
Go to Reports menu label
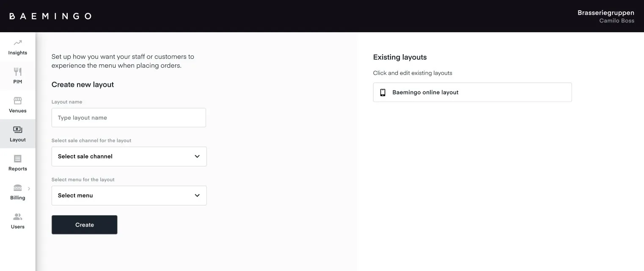coord(18,169)
